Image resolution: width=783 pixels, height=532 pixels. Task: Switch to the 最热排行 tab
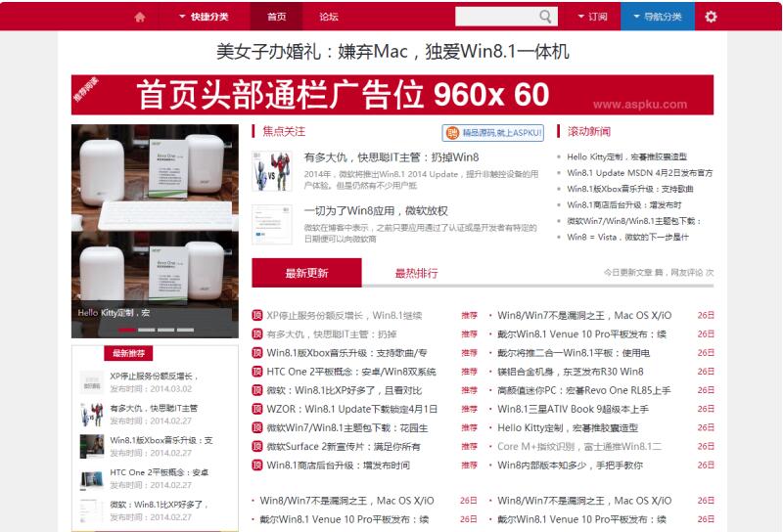click(x=416, y=273)
